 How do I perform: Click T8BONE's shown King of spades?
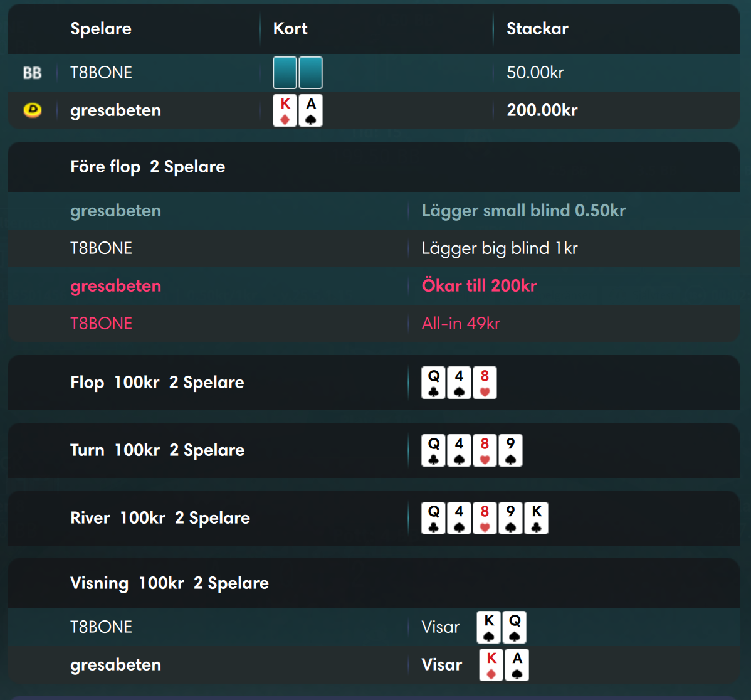(x=489, y=627)
